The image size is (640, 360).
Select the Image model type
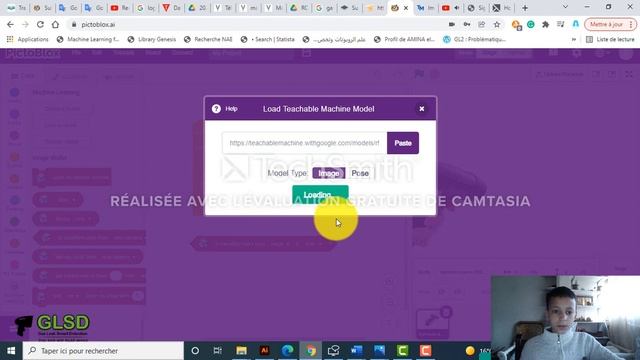(x=329, y=173)
